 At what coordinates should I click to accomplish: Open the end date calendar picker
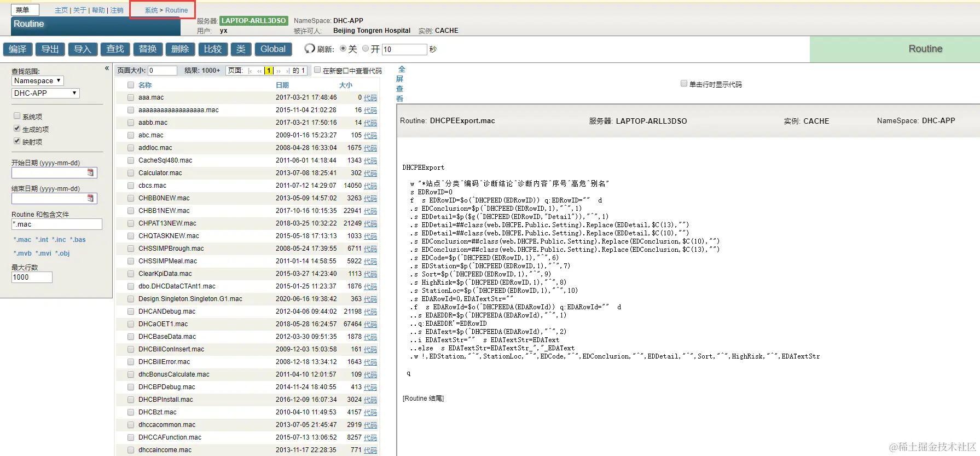pos(90,198)
